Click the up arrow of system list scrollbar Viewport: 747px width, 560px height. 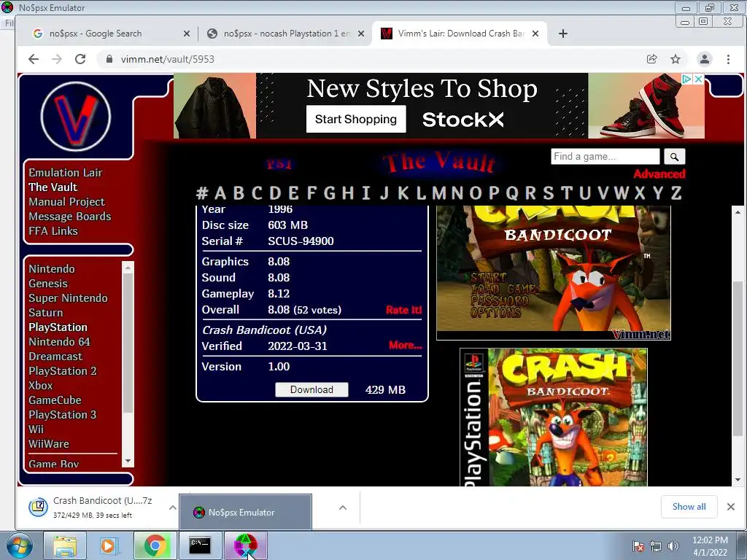tap(128, 268)
